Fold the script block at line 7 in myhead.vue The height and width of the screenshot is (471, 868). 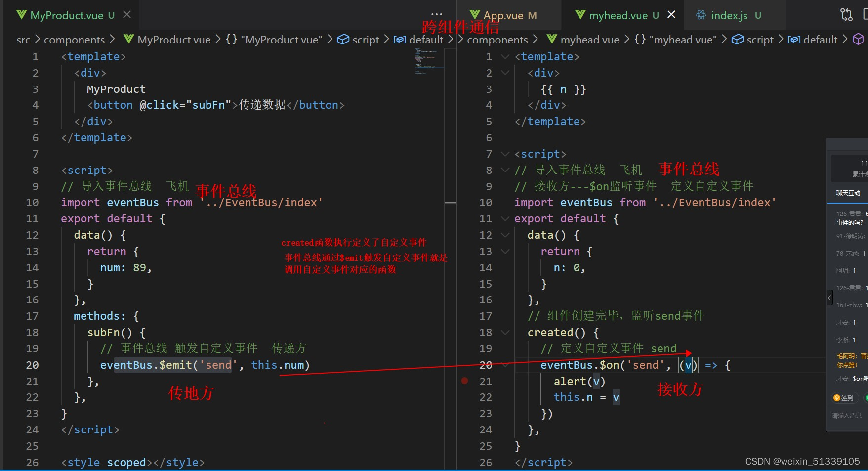(x=505, y=154)
